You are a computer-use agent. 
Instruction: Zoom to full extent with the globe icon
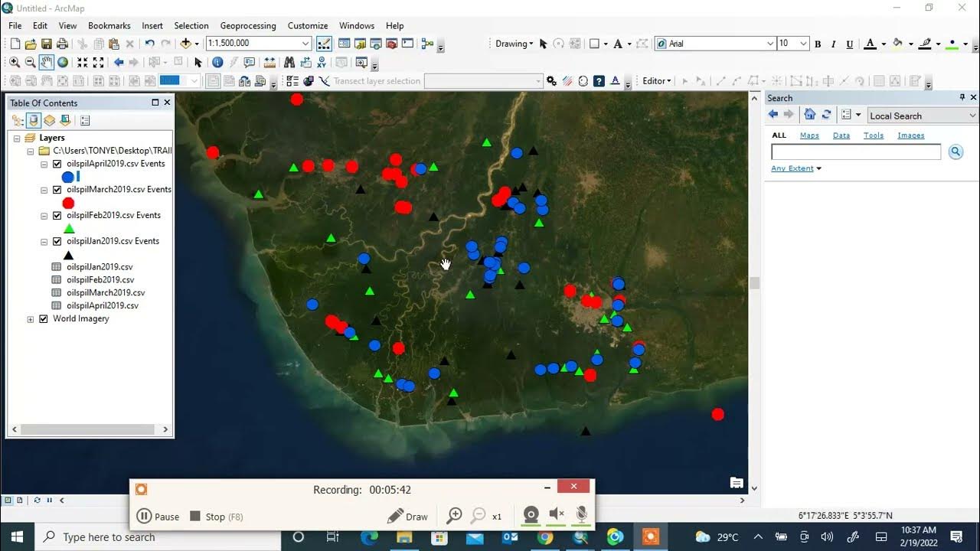pyautogui.click(x=63, y=63)
